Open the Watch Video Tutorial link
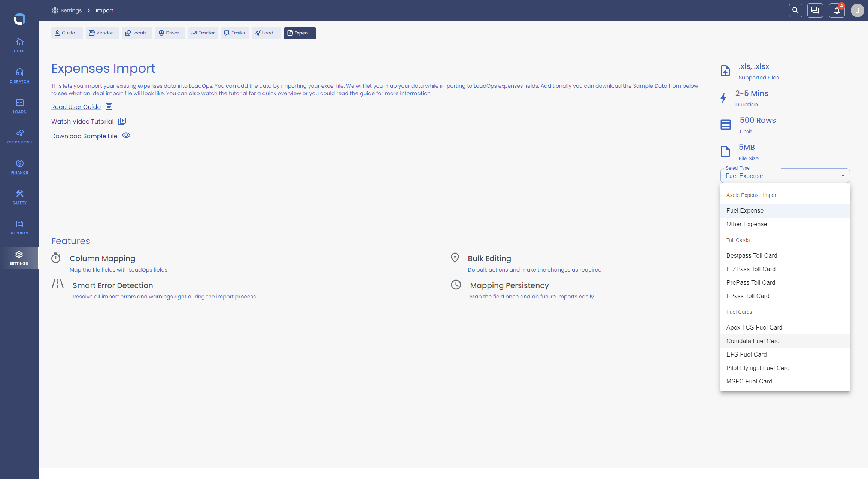This screenshot has width=868, height=479. pos(82,121)
